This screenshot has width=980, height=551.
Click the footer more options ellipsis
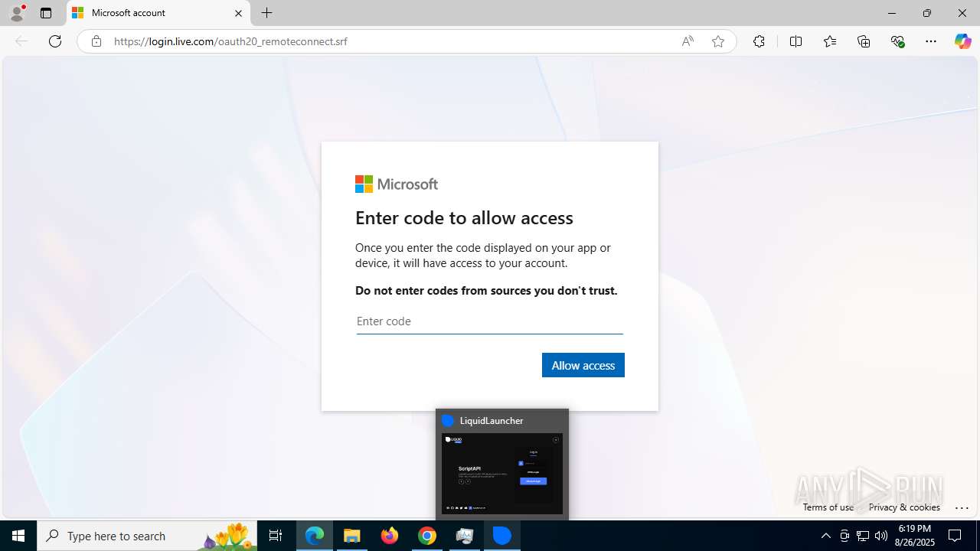[x=962, y=507]
